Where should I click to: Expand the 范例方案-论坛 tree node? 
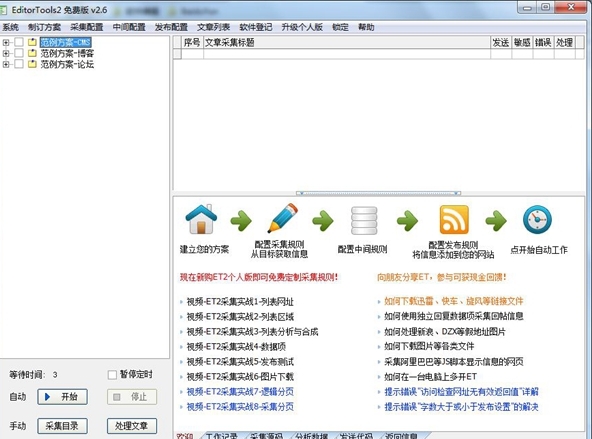pyautogui.click(x=6, y=65)
